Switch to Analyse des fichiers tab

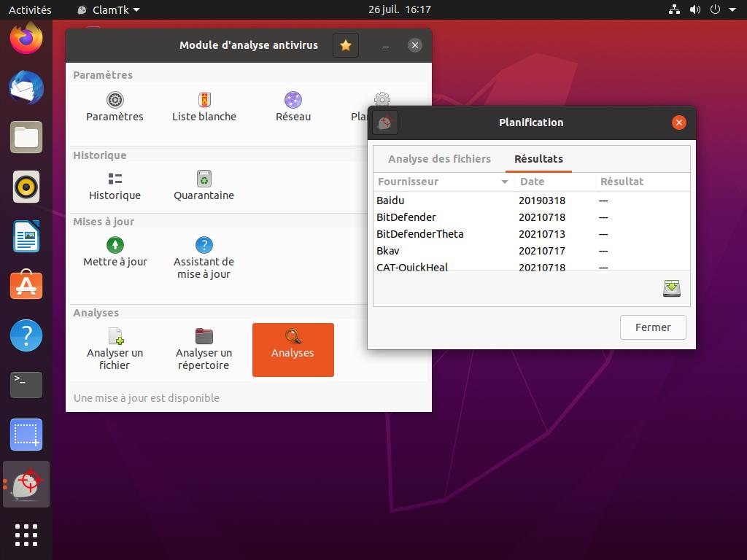[439, 159]
